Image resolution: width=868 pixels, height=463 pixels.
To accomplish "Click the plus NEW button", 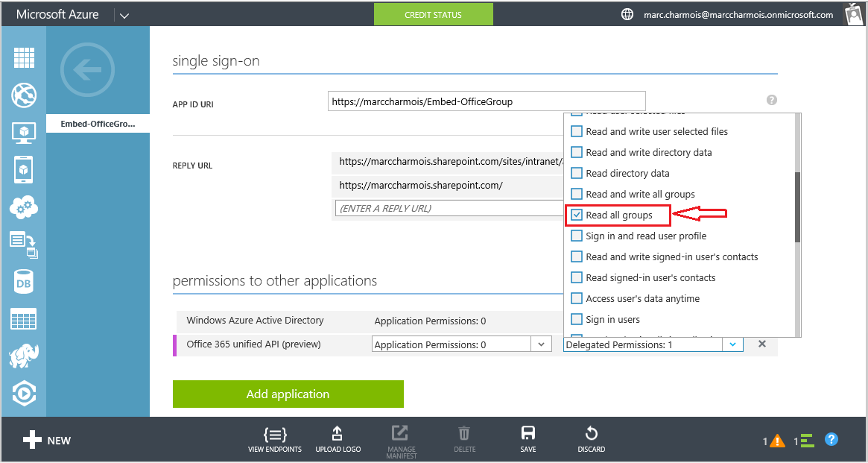I will (x=47, y=441).
